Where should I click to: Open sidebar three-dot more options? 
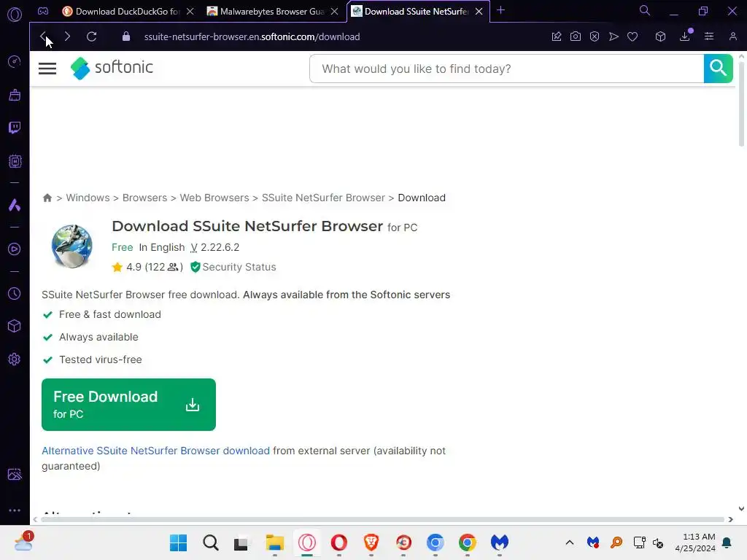pyautogui.click(x=15, y=510)
